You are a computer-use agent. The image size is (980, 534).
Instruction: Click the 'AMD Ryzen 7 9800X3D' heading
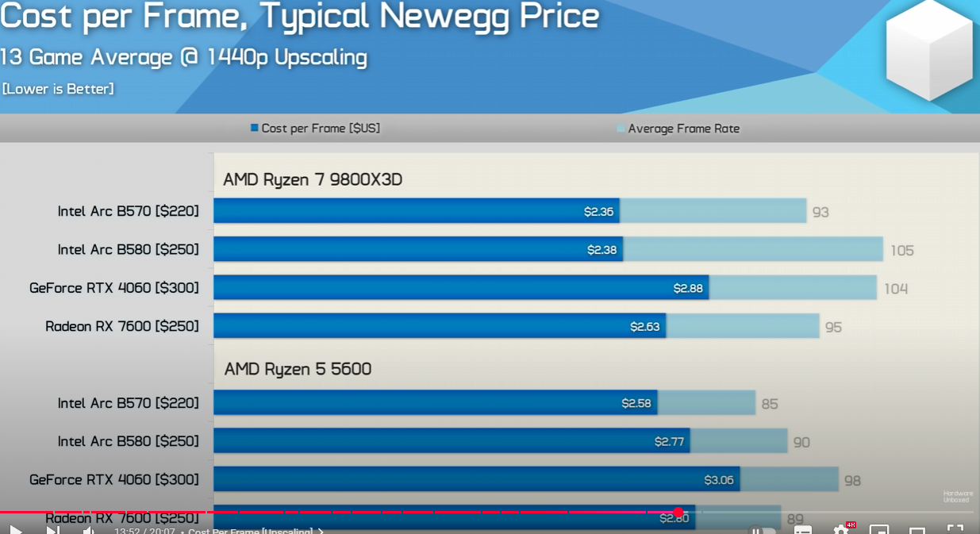click(313, 180)
